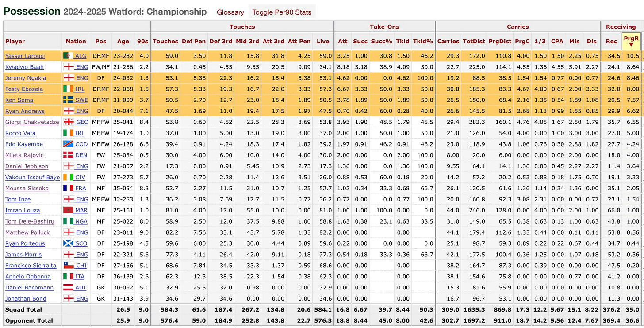Screen dimensions: 644x328
Task: Click Possession page heading
Action: [x=32, y=12]
